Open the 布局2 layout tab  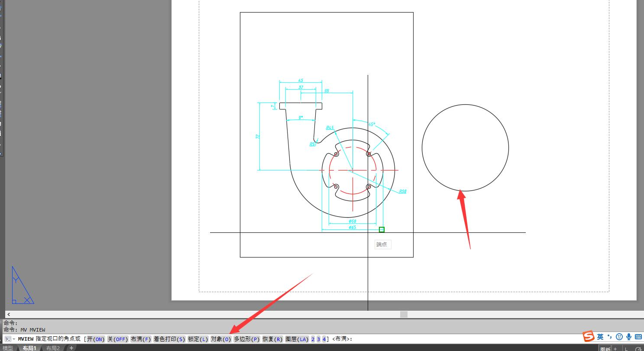tap(53, 348)
